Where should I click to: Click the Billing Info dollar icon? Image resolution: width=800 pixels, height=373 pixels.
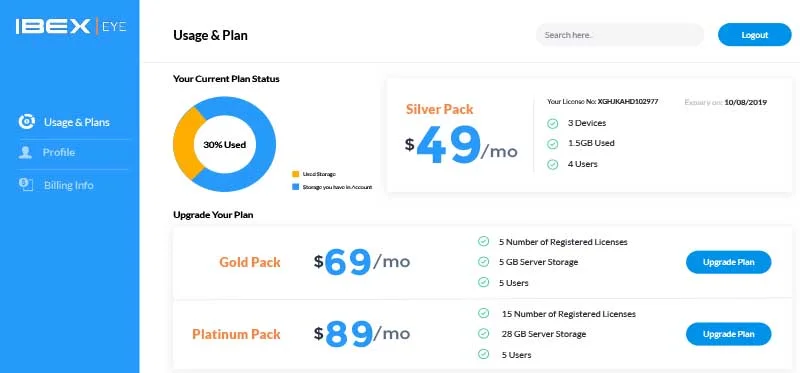point(26,185)
